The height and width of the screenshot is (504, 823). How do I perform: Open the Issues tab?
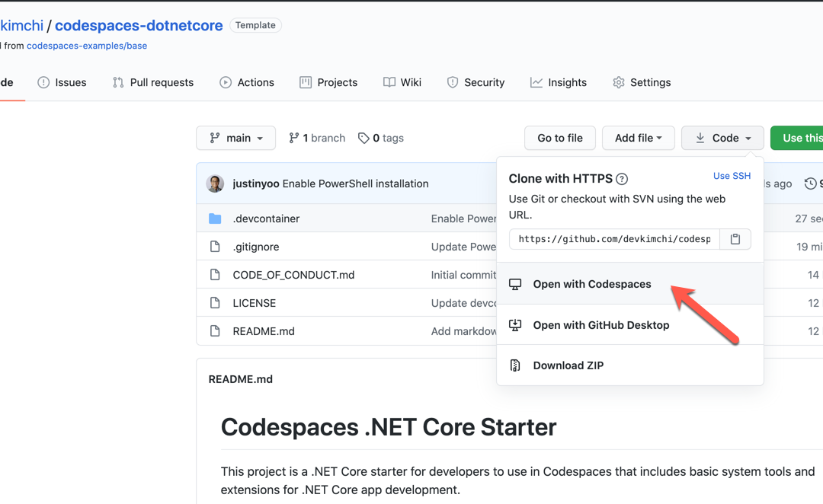pos(62,82)
